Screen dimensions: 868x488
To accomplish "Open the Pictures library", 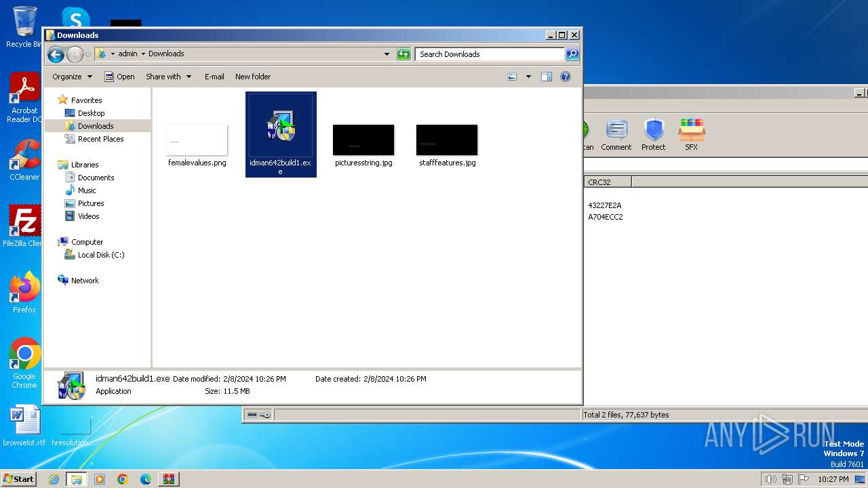I will click(x=91, y=203).
